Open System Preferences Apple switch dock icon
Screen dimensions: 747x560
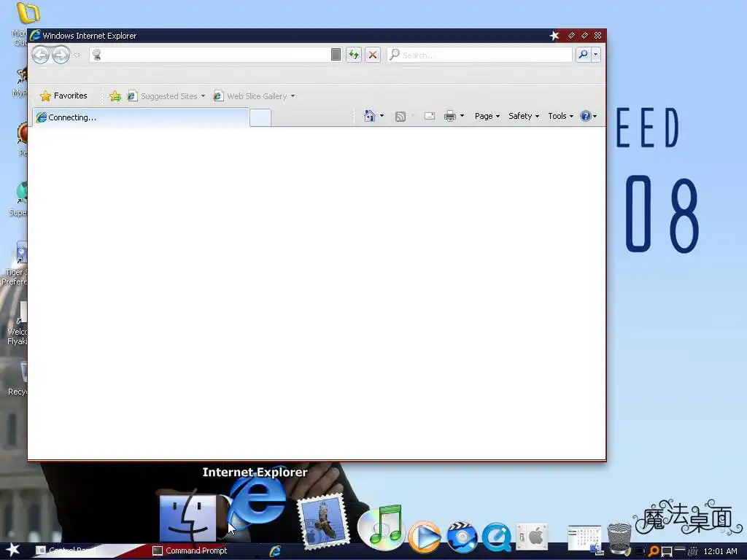(x=532, y=537)
